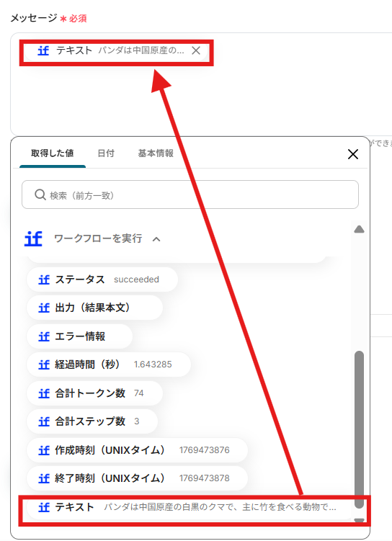Screen dimensions: 392x541
Task: Collapse the ワークフローを実行 section
Action: (x=156, y=238)
